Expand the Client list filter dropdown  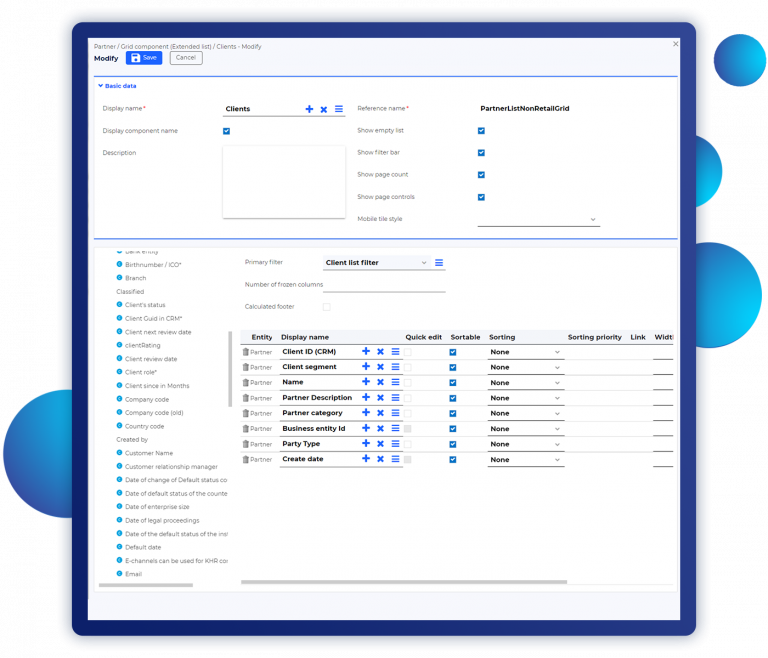click(x=376, y=263)
